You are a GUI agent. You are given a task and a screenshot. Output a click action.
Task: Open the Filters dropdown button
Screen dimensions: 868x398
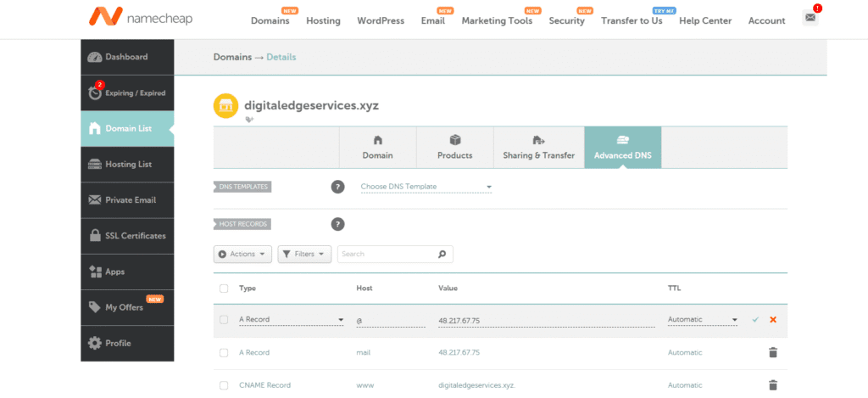(304, 255)
